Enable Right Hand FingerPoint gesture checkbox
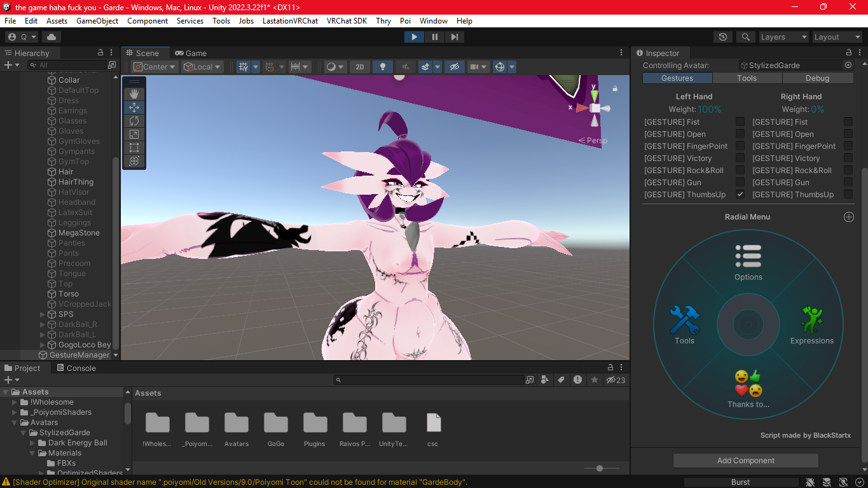Image resolution: width=868 pixels, height=488 pixels. [848, 146]
